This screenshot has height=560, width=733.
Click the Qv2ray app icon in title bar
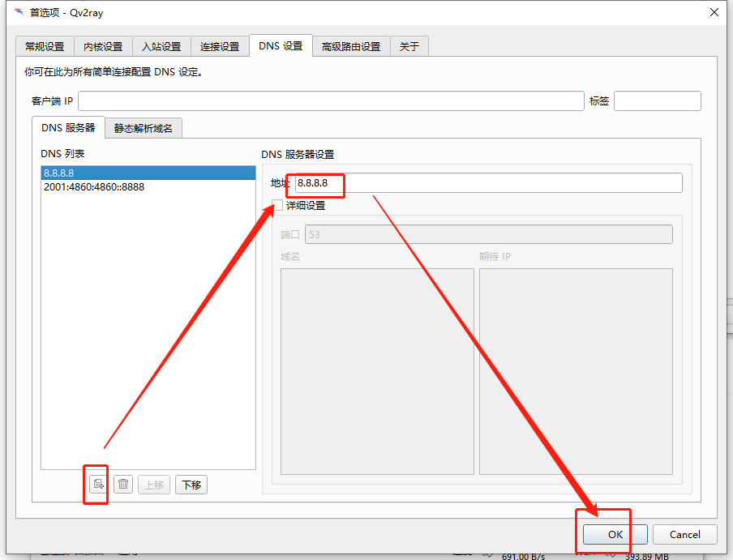(19, 12)
